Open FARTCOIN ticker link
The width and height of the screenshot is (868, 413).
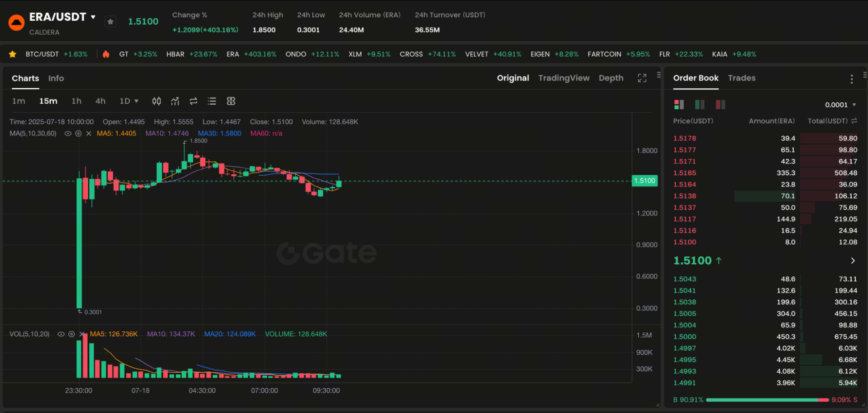click(x=618, y=54)
